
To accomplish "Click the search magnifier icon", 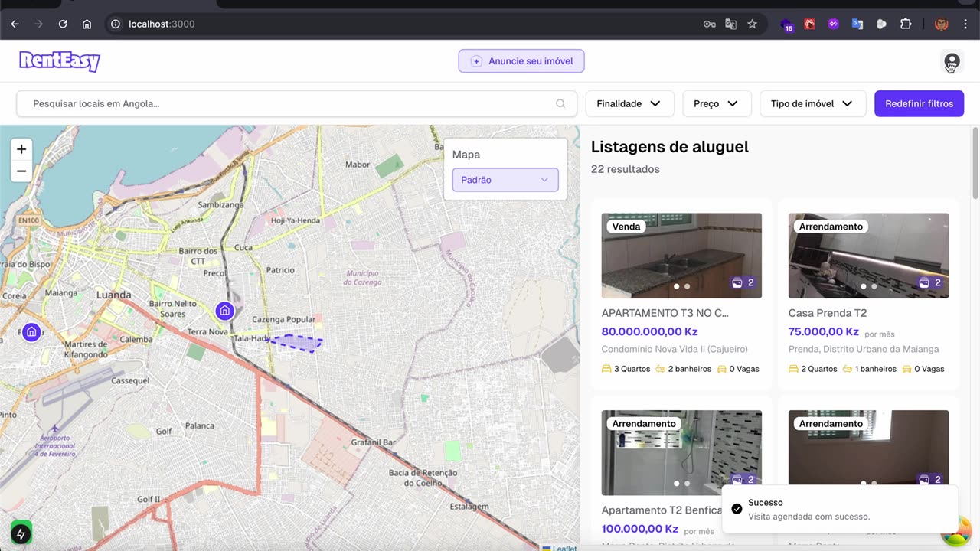I will tap(560, 104).
